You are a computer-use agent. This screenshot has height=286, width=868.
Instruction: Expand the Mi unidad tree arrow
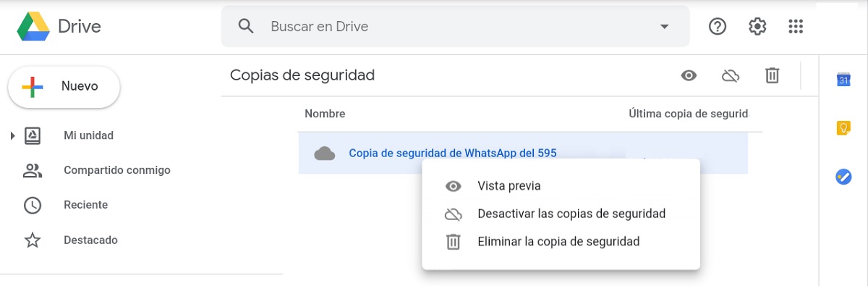(x=12, y=135)
